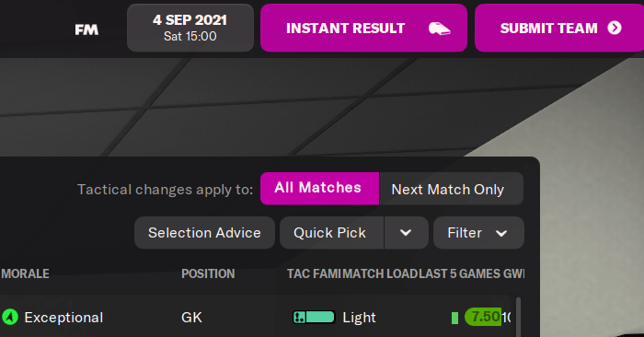Click the FM logo icon

tap(86, 29)
